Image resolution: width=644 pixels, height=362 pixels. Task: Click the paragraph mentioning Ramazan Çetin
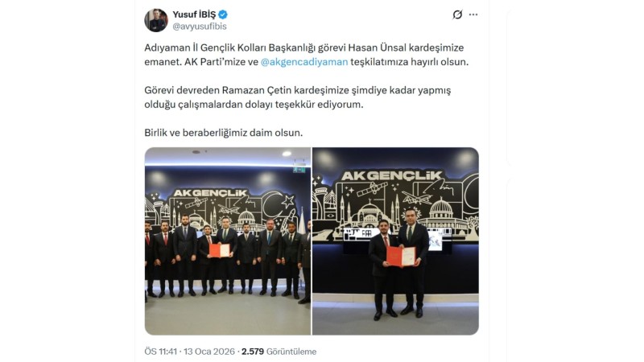pos(298,97)
